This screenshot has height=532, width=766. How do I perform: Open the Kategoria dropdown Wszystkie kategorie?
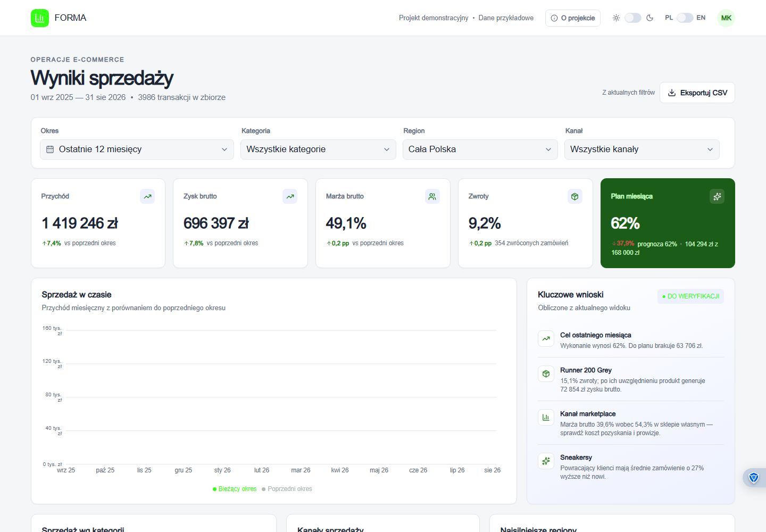click(x=318, y=149)
